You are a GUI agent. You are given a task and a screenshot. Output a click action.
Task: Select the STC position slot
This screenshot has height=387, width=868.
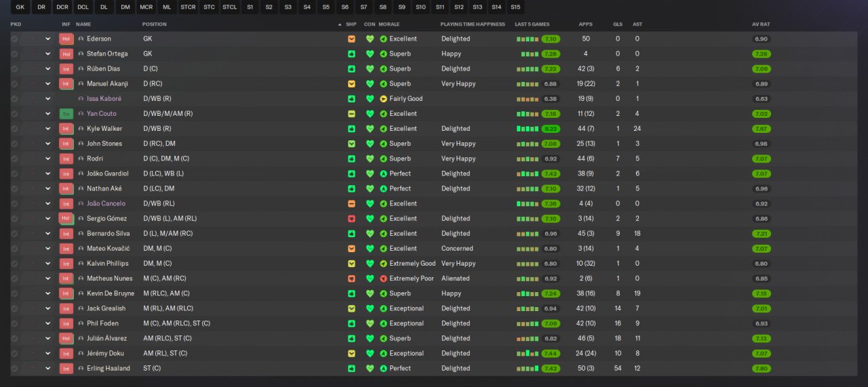(209, 7)
